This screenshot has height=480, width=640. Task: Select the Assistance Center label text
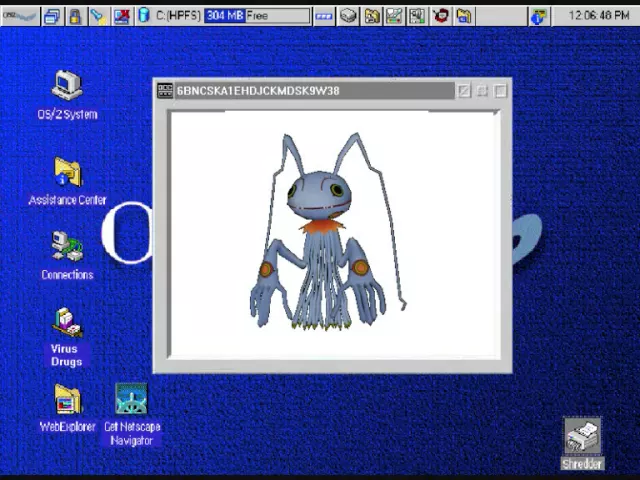coord(67,200)
